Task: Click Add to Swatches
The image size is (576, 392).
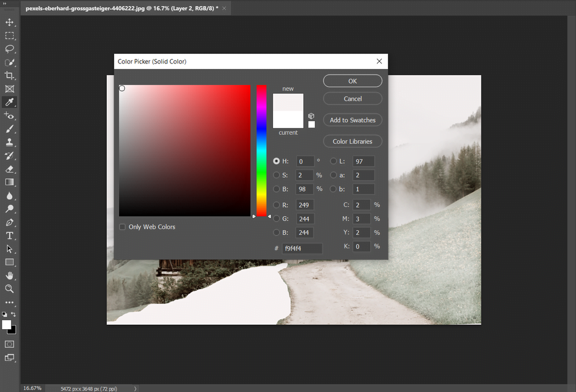Action: pos(352,120)
